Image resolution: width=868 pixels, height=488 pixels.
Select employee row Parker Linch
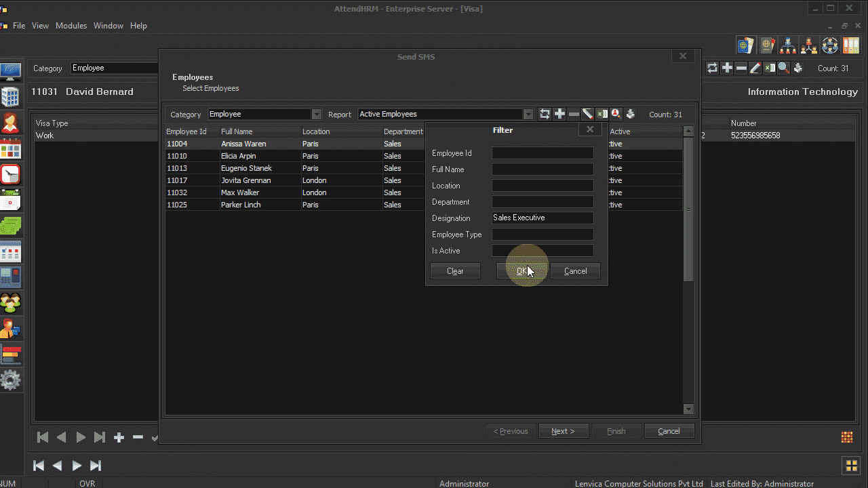424,205
